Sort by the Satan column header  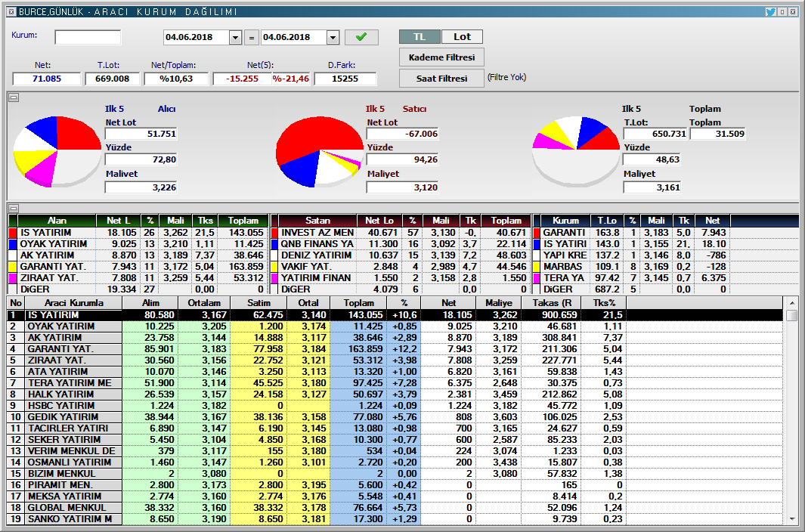317,221
